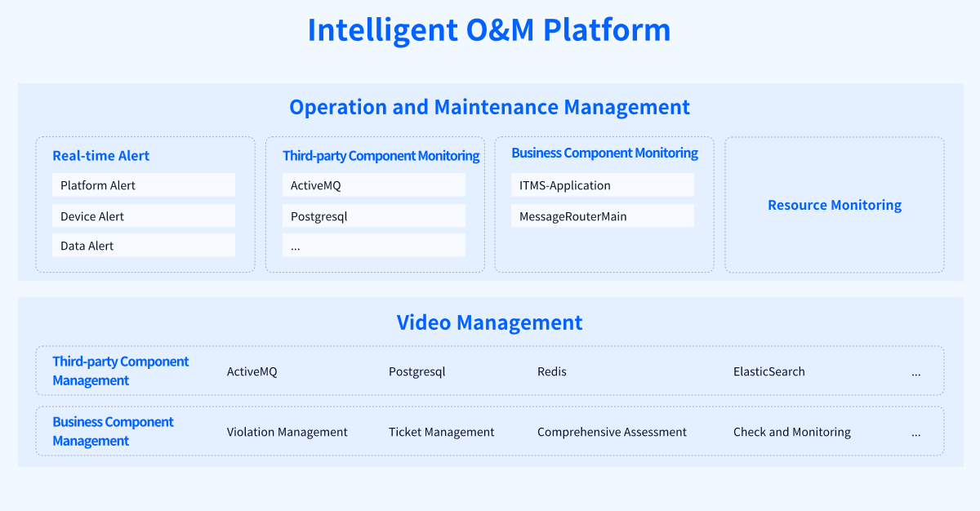Click Postgresql in the Third-party Component Monitoring box

pyautogui.click(x=374, y=216)
